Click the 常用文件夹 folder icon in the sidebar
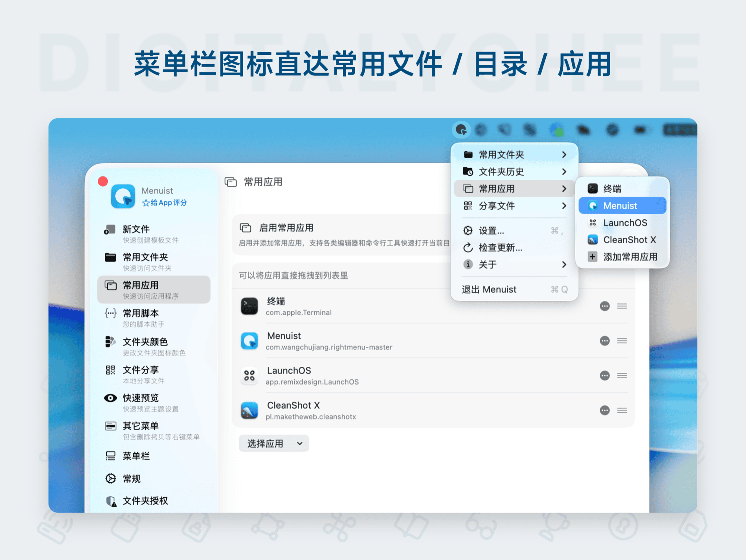 [x=110, y=257]
